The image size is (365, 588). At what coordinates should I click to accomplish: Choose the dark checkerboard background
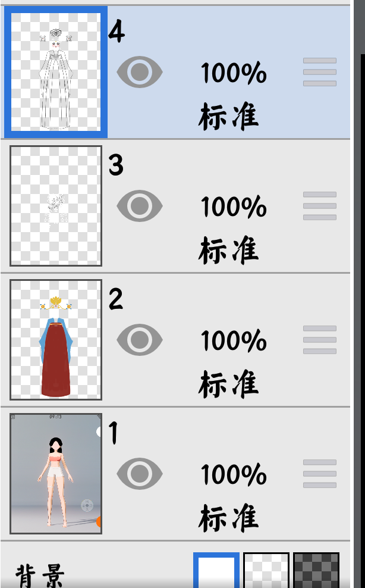pyautogui.click(x=316, y=570)
